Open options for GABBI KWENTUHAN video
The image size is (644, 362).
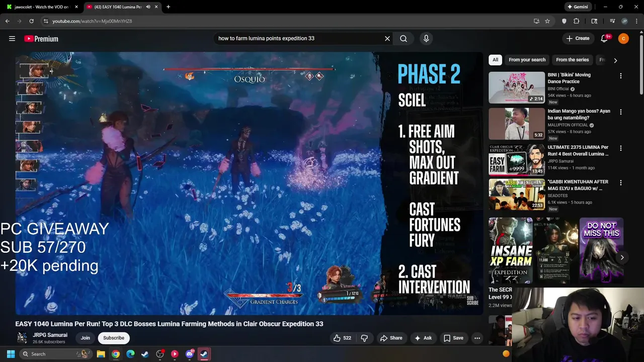621,183
